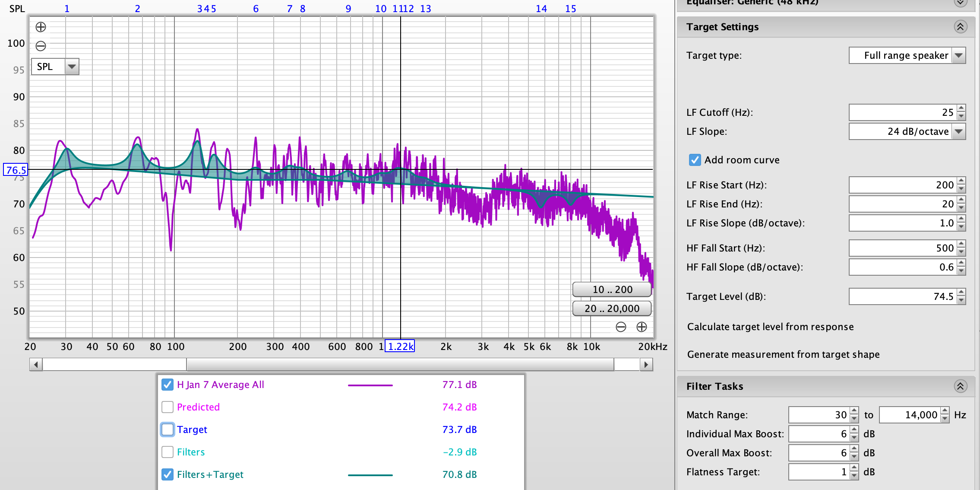
Task: Click the LF Cutoff input field
Action: pyautogui.click(x=903, y=112)
